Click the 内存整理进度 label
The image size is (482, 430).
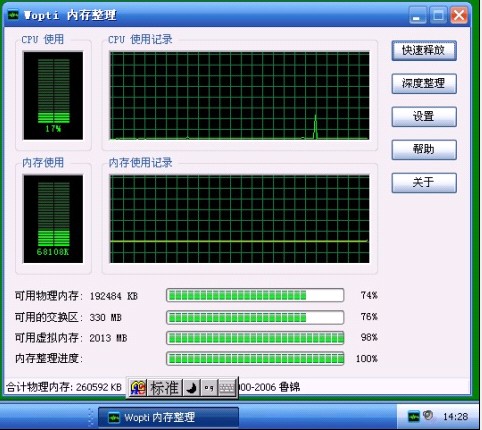point(49,359)
